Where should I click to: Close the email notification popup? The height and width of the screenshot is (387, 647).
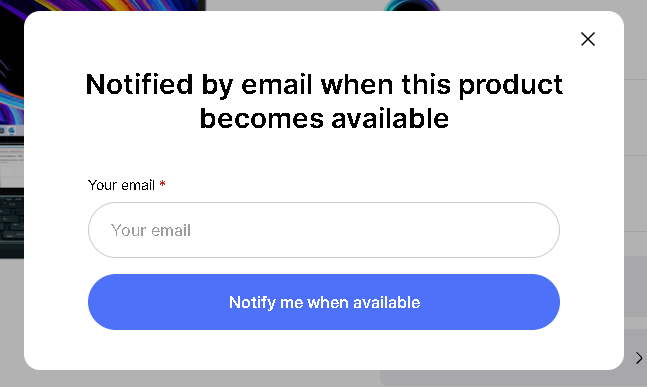point(588,39)
